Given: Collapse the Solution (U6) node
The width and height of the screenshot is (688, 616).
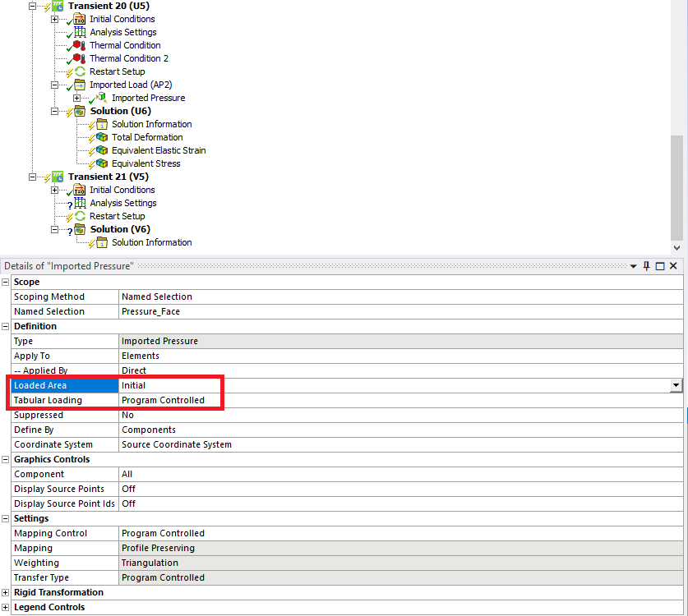Looking at the screenshot, I should tap(54, 112).
